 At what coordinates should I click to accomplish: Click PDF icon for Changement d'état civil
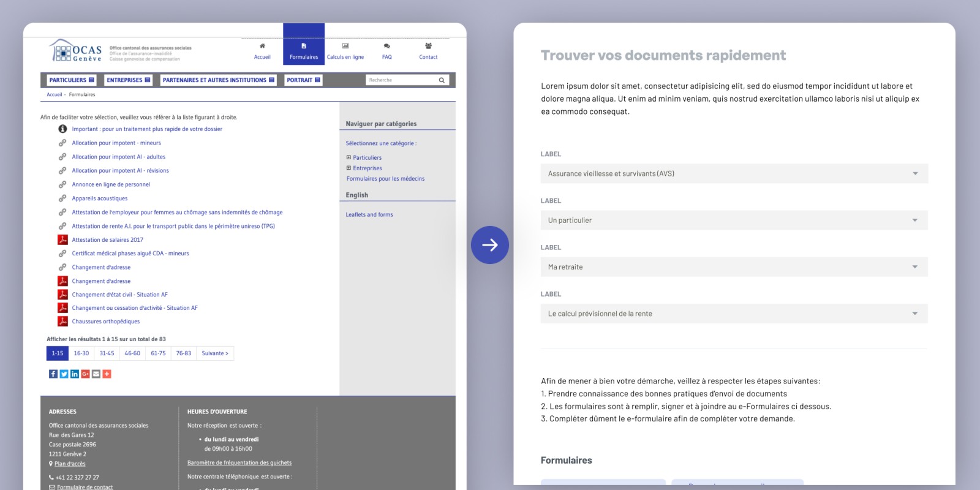coord(62,295)
